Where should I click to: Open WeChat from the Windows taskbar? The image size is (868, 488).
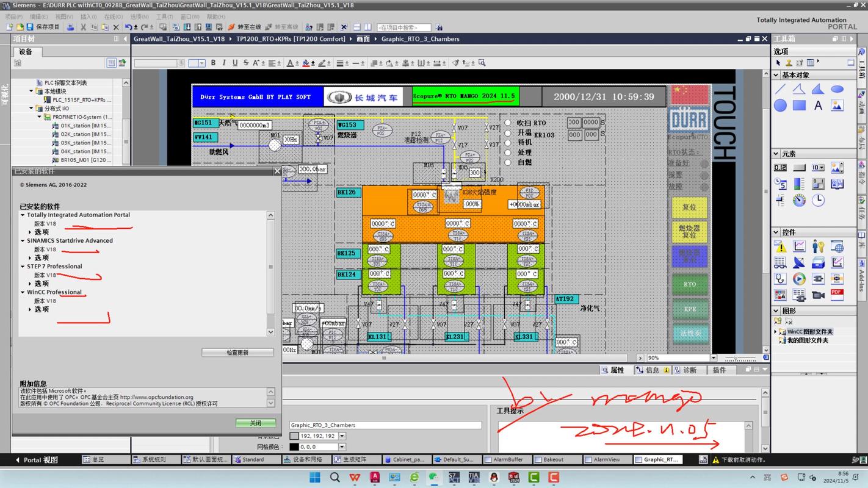tap(434, 478)
